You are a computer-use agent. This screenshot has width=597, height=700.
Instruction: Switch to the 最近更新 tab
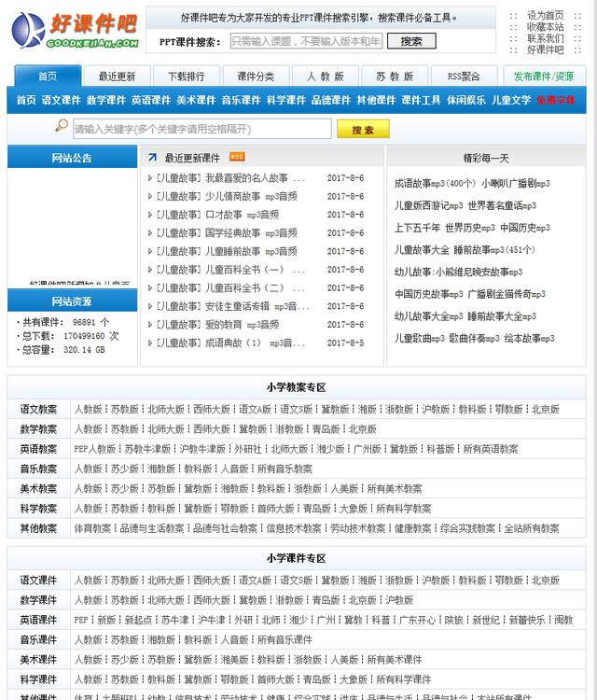pos(117,77)
